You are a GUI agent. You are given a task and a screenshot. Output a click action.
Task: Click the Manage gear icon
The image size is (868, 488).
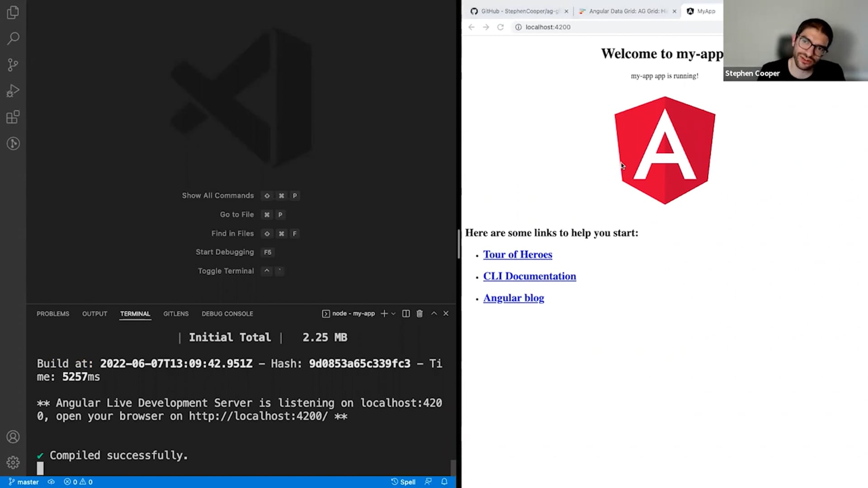(x=13, y=462)
